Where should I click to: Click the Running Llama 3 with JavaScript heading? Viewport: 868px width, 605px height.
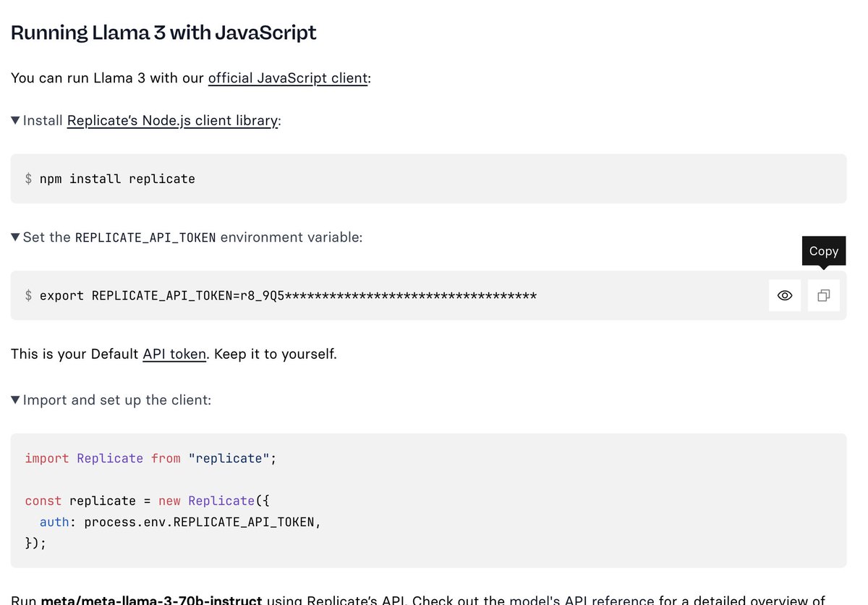pos(163,33)
